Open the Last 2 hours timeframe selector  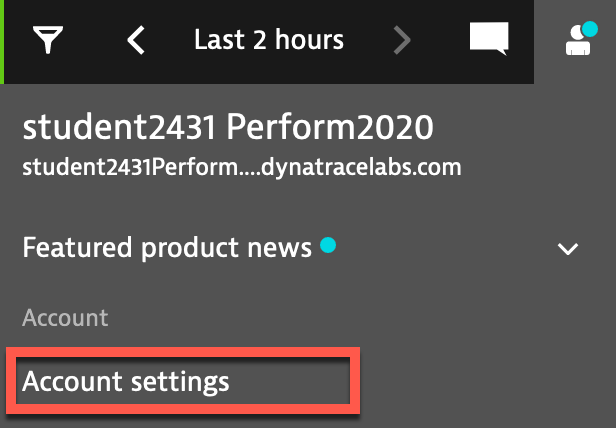(x=269, y=40)
